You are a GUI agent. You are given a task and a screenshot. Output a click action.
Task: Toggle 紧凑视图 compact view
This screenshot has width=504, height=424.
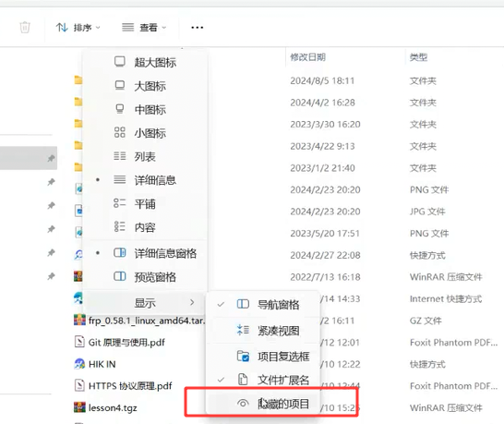263,331
